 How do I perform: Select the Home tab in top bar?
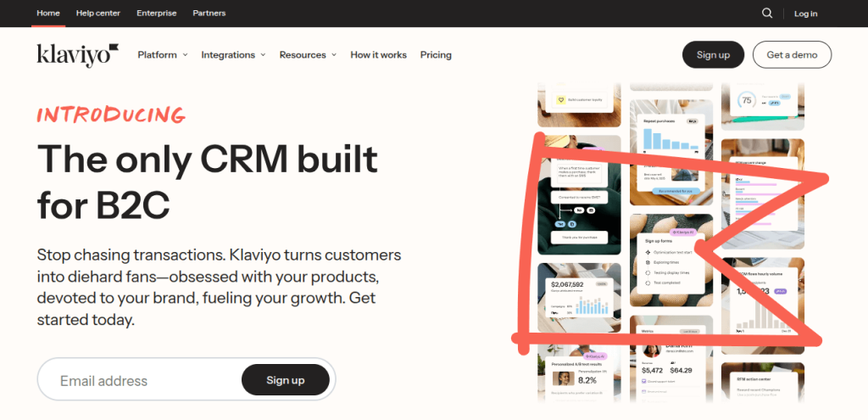click(x=48, y=14)
